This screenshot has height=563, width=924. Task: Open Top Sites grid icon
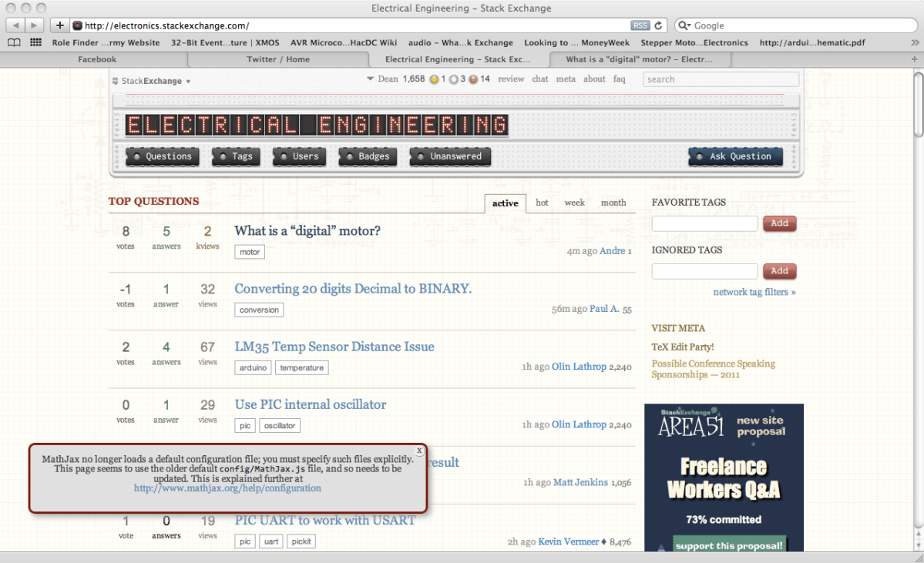coord(36,42)
